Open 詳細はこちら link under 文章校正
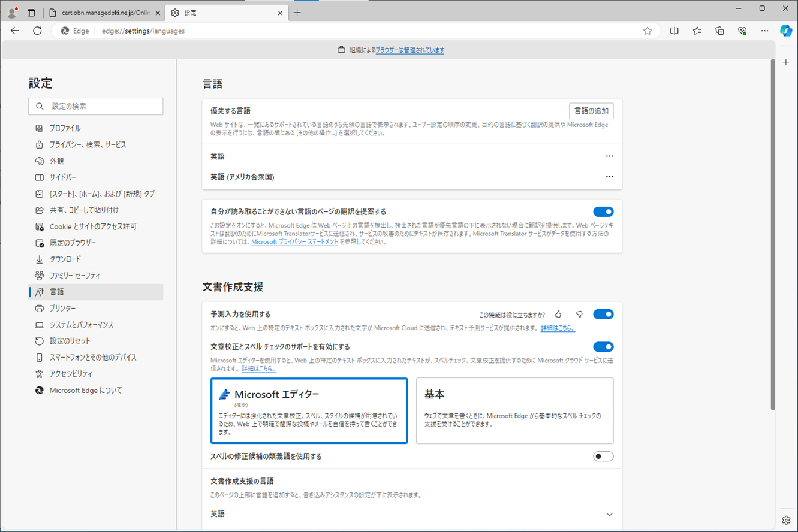 [258, 369]
